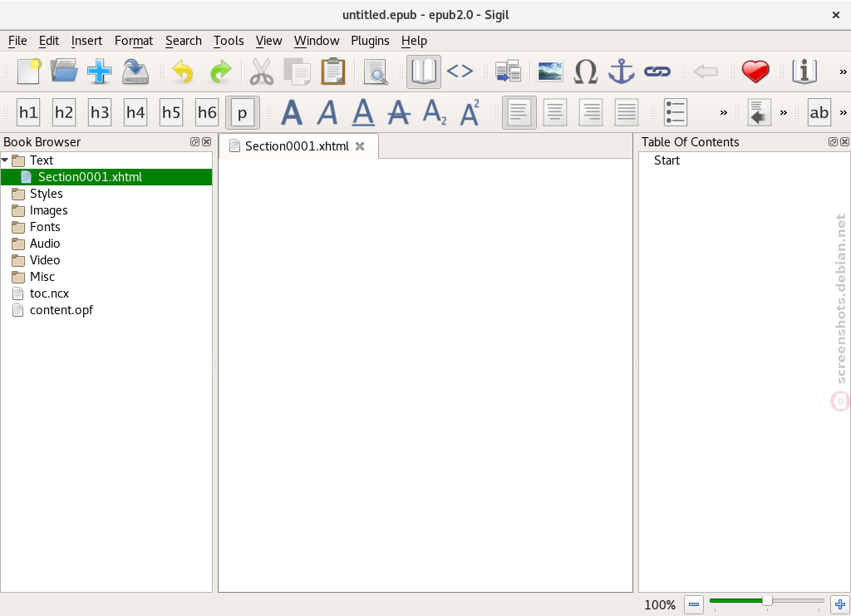Decrease indent with the outdent icon
This screenshot has height=616, width=851.
click(x=759, y=112)
